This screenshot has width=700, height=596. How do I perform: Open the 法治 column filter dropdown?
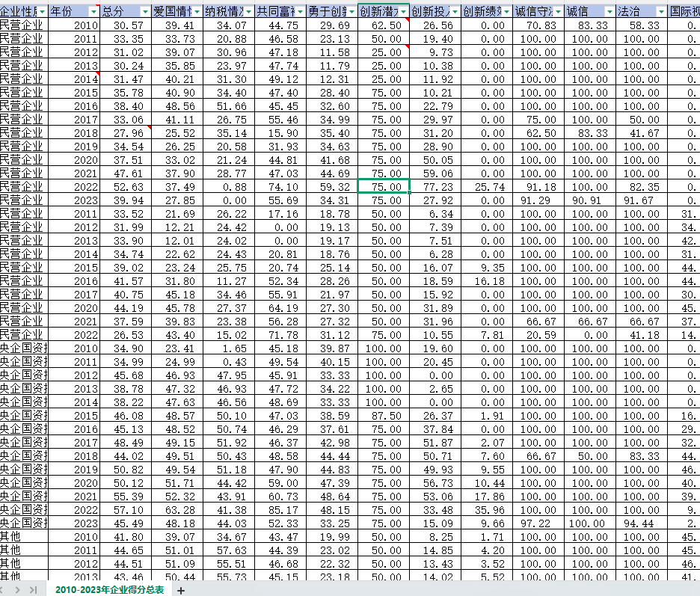660,12
